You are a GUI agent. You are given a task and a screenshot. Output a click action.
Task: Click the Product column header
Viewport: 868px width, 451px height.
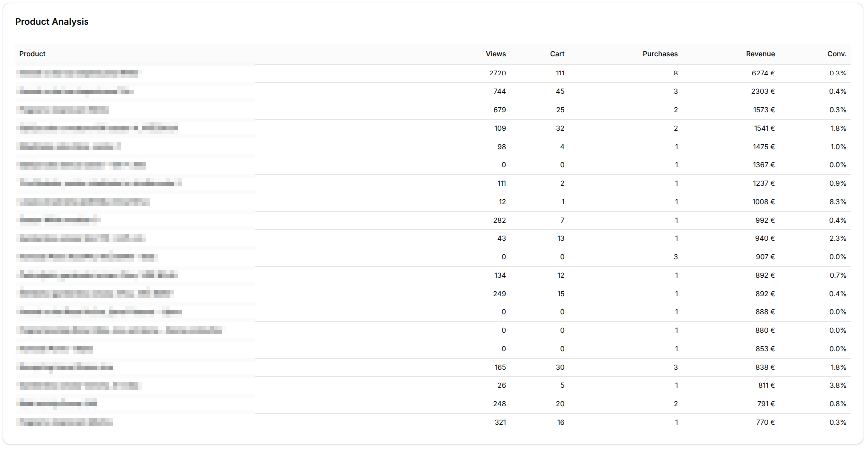32,54
